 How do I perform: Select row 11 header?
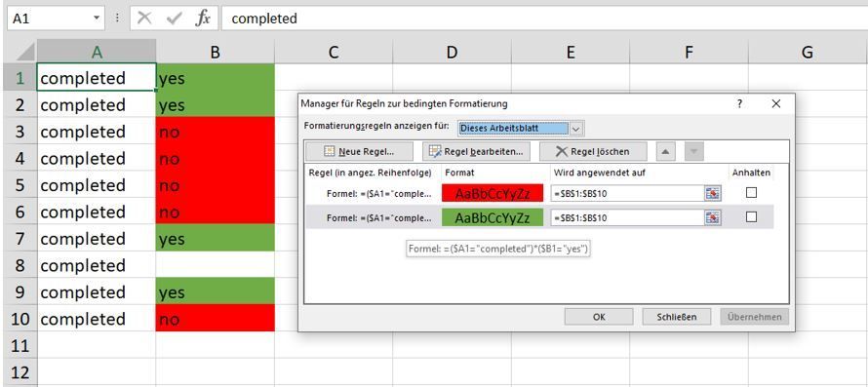tap(20, 346)
